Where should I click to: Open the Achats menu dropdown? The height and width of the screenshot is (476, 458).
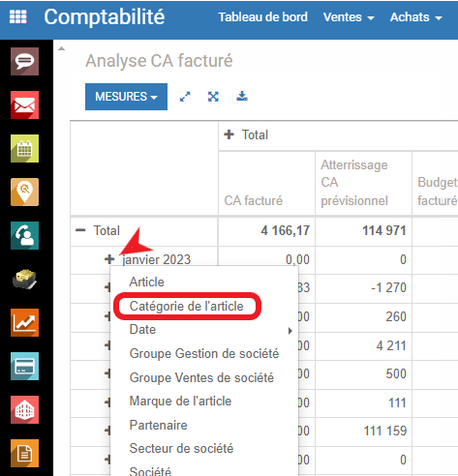pos(415,17)
